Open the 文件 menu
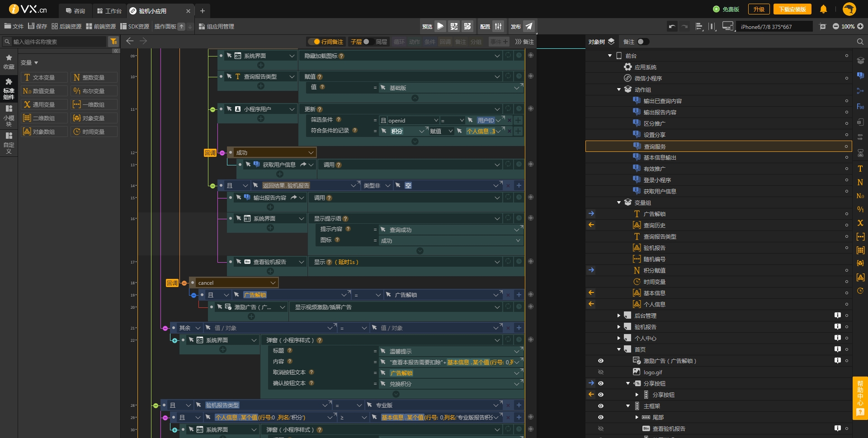The image size is (868, 438). (14, 27)
